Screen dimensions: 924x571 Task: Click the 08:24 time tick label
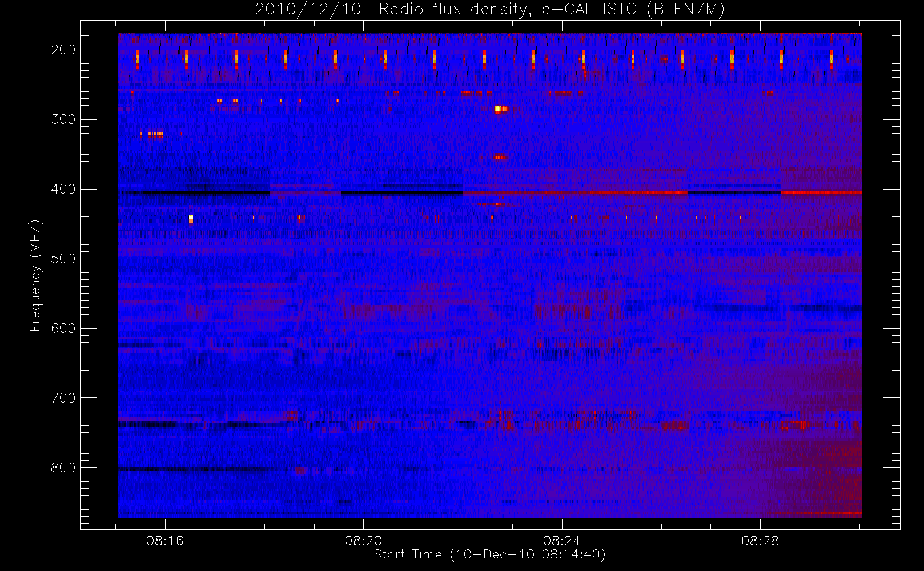562,541
